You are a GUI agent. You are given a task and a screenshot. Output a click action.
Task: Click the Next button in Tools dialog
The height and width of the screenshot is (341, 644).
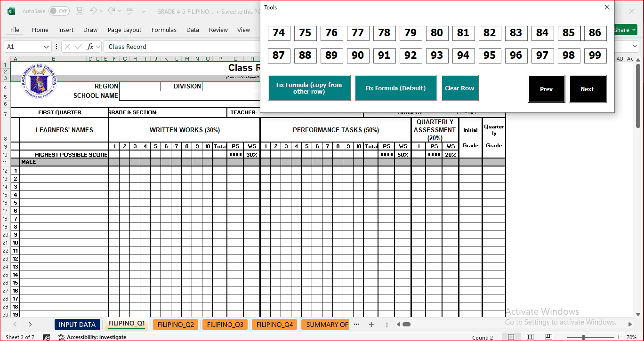(x=588, y=89)
